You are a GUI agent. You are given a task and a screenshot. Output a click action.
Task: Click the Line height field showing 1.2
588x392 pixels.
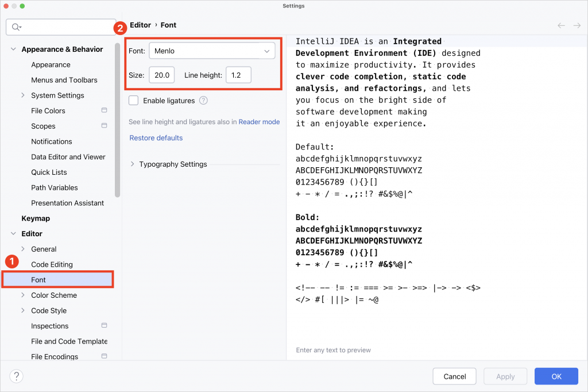click(238, 75)
